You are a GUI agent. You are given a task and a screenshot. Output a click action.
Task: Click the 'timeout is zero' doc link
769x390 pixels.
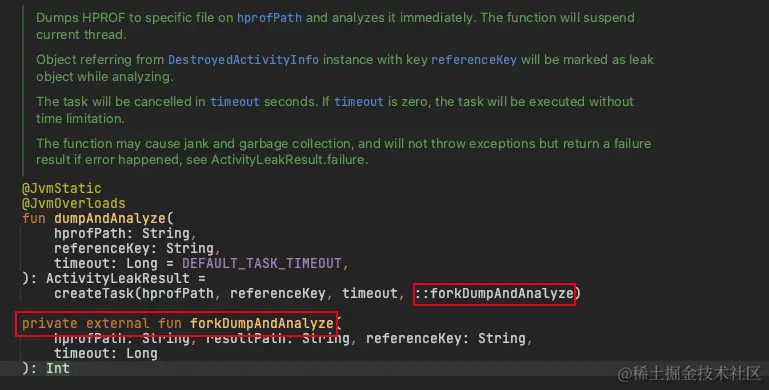[x=359, y=102]
